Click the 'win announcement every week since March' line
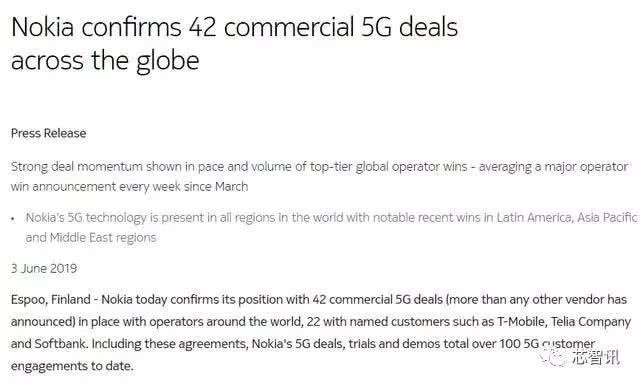This screenshot has width=640, height=385. pyautogui.click(x=129, y=187)
